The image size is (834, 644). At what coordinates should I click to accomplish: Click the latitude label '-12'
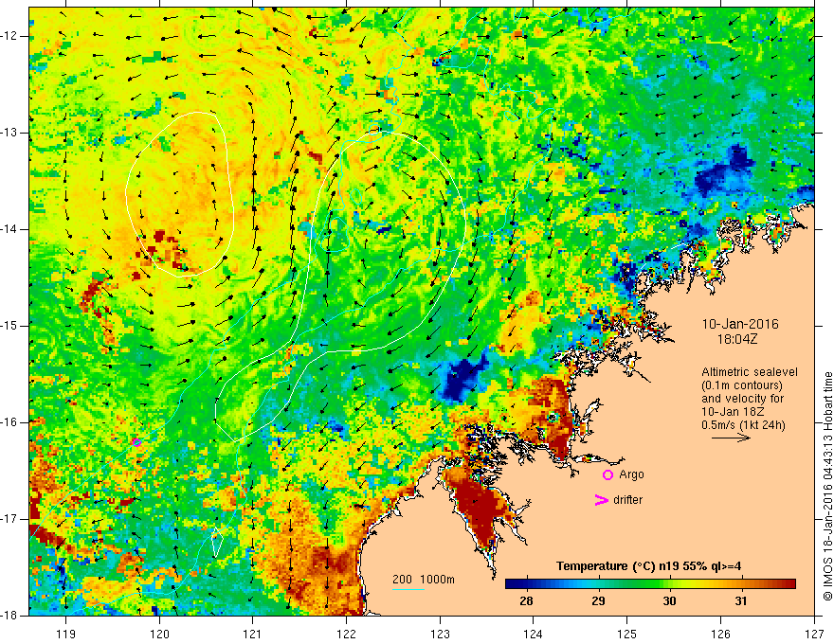(10, 36)
